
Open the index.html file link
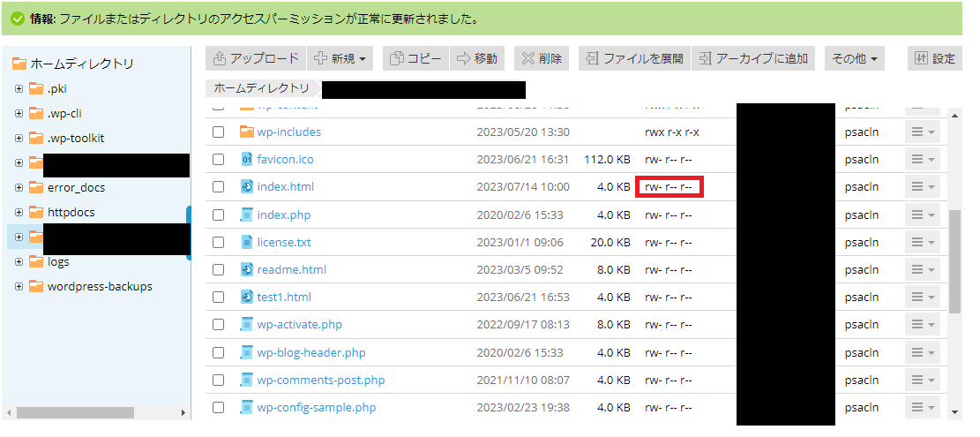coord(286,187)
